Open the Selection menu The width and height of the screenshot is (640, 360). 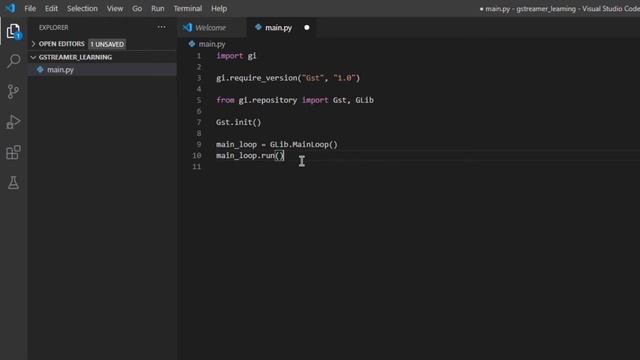(82, 8)
